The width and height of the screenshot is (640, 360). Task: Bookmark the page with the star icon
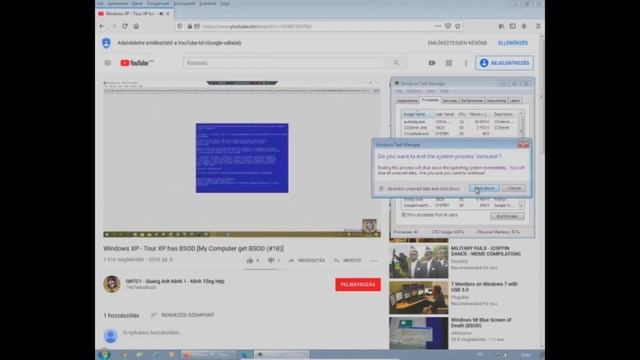458,26
